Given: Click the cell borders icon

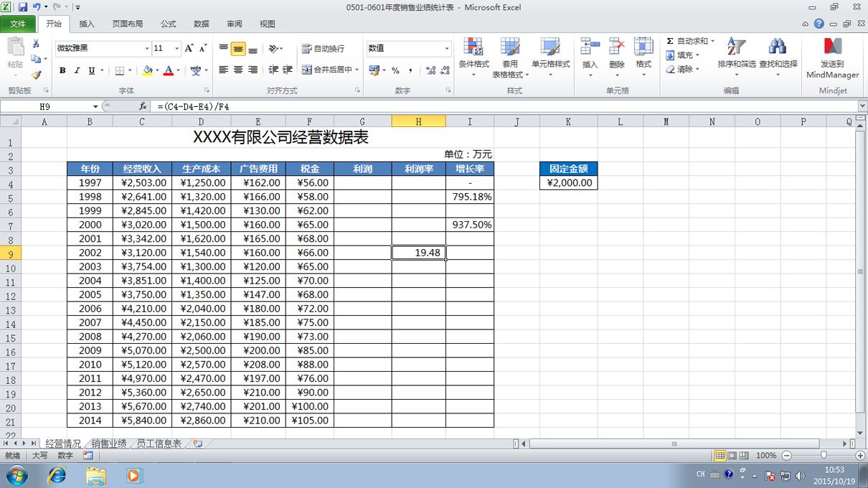Looking at the screenshot, I should coord(120,70).
